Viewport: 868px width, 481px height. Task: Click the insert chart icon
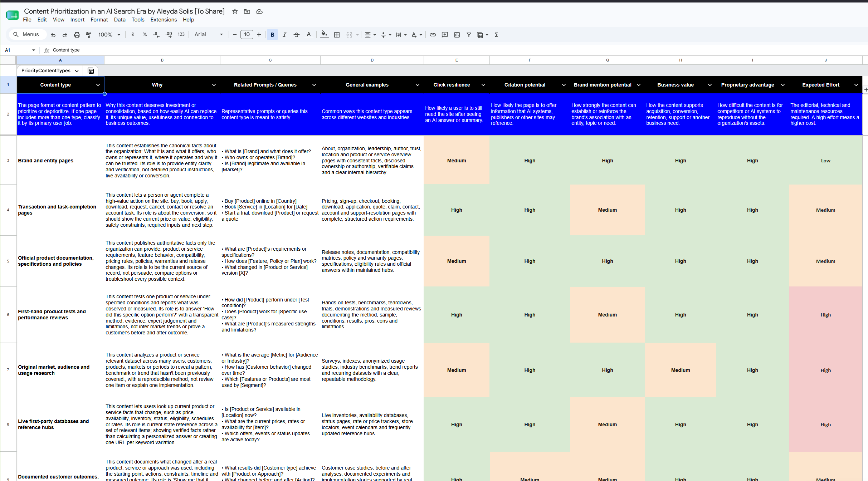click(457, 35)
